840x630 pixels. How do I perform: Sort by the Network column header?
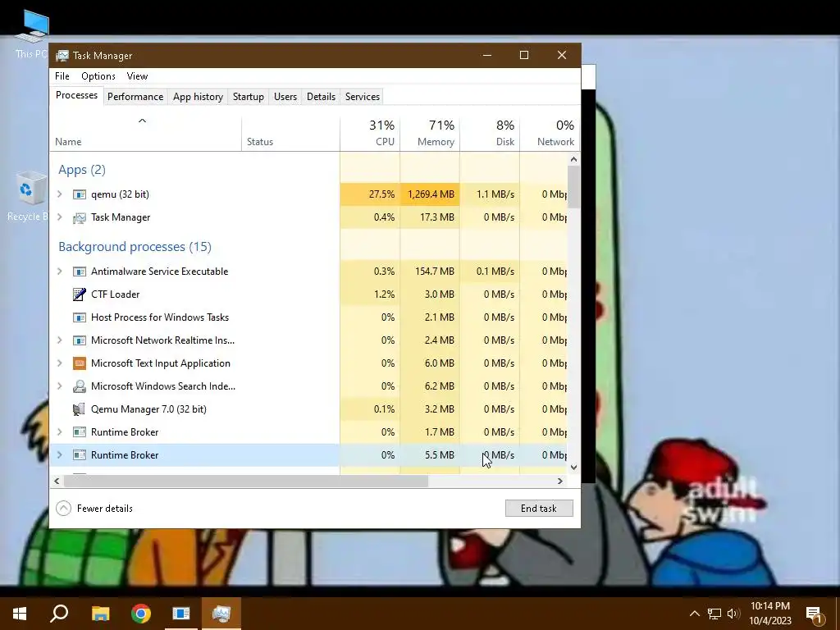tap(550, 134)
